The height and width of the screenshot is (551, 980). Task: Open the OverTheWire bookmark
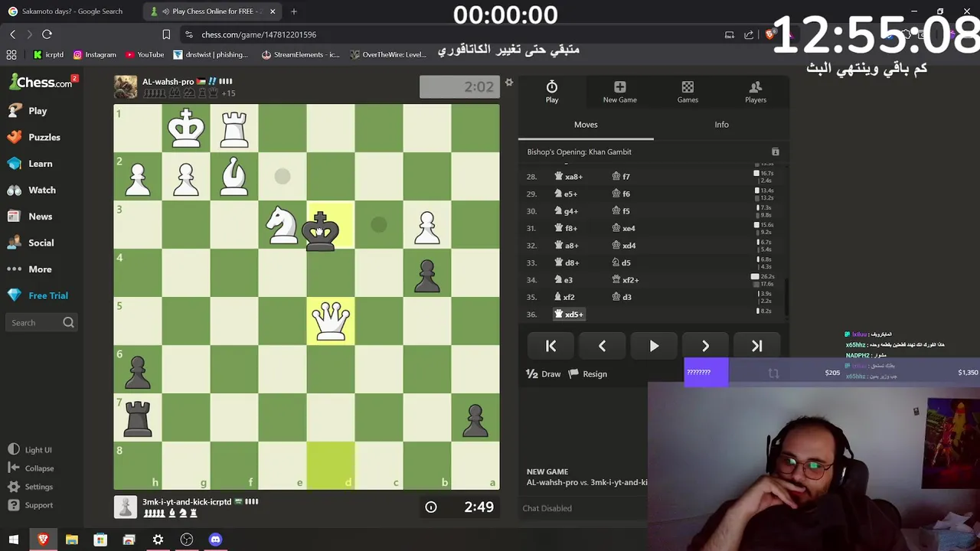click(388, 55)
